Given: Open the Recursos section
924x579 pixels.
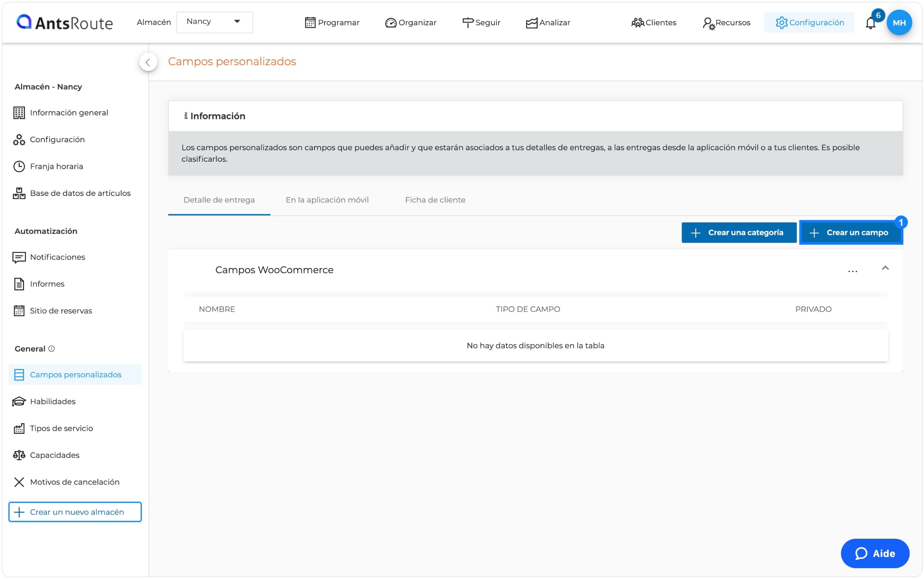Looking at the screenshot, I should [x=726, y=23].
